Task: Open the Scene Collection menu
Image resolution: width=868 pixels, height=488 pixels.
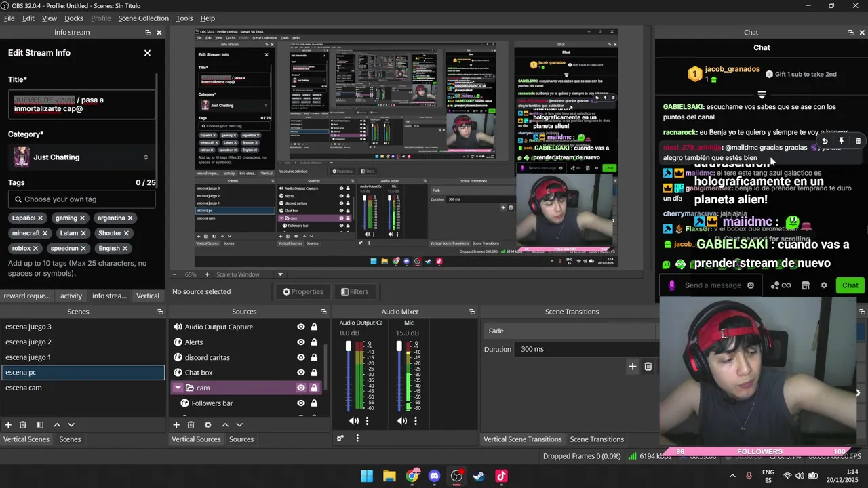Action: [x=143, y=18]
